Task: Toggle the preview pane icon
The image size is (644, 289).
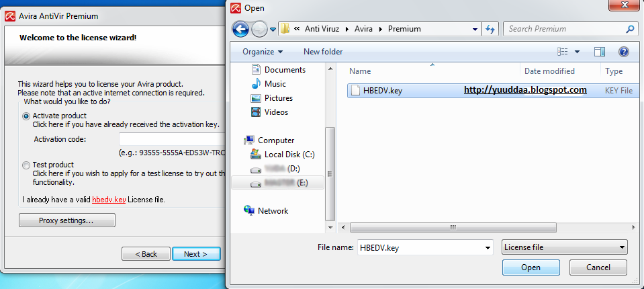Action: point(600,51)
